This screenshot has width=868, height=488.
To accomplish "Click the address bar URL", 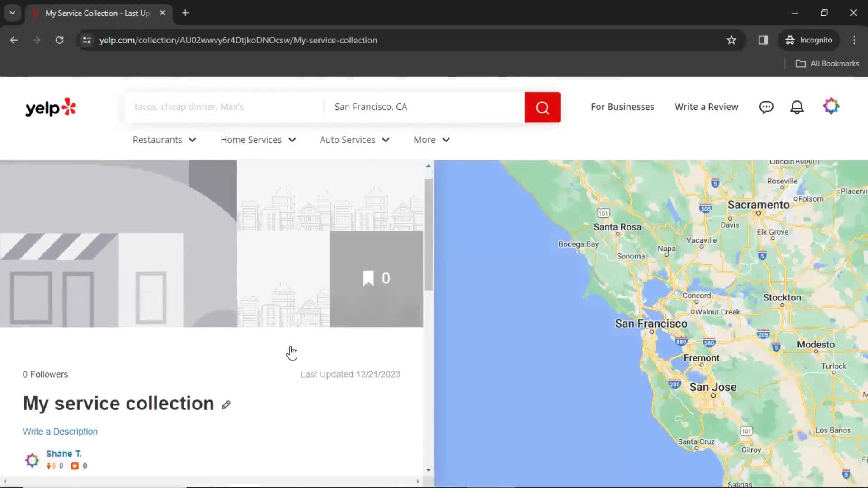I will [238, 40].
